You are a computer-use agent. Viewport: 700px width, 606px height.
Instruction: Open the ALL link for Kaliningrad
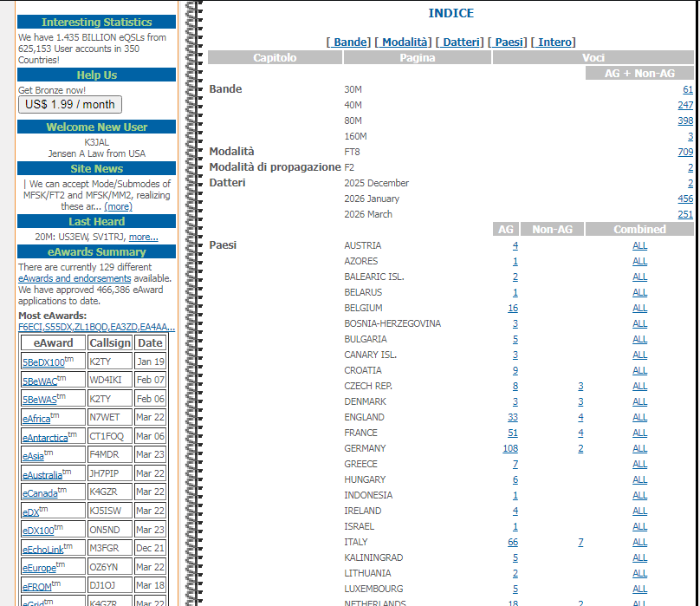639,557
